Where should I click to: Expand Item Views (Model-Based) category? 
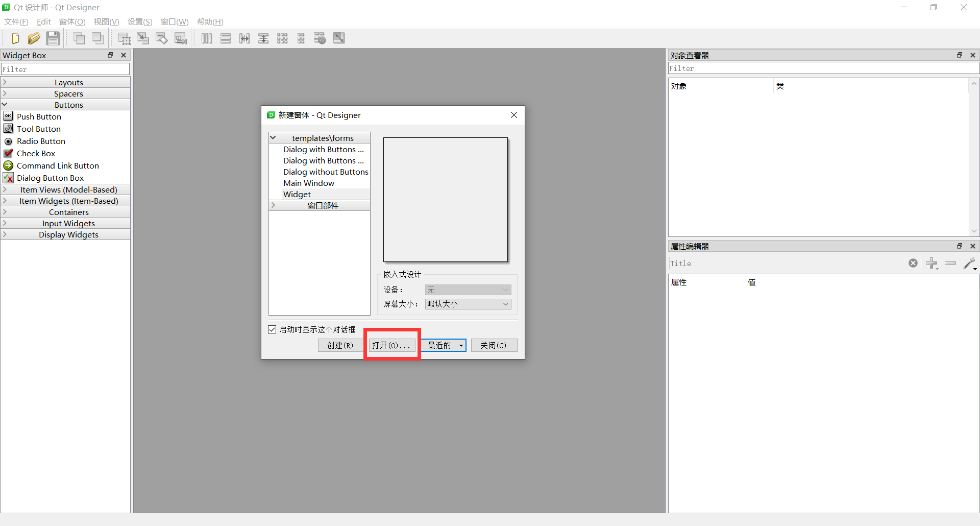[x=65, y=189]
